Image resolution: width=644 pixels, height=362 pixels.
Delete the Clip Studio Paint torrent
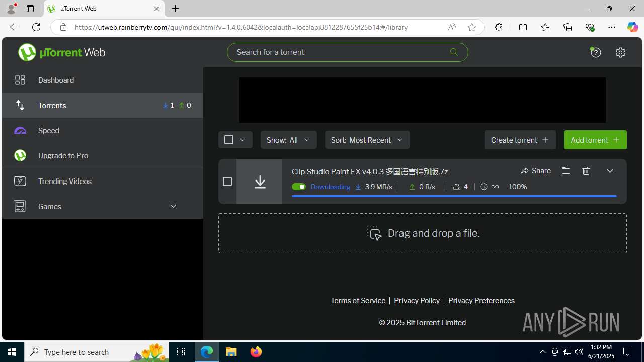[x=586, y=171]
